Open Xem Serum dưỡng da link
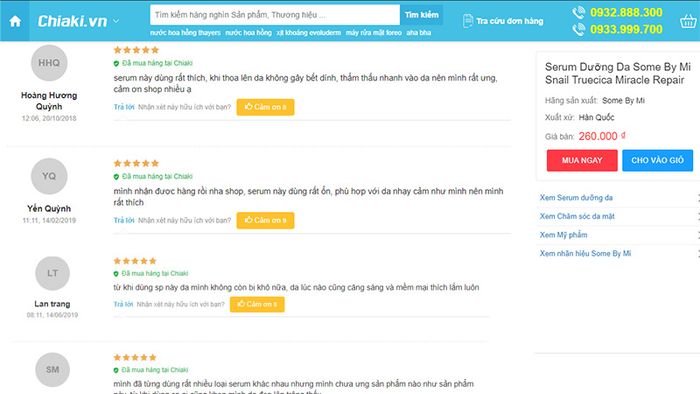The image size is (700, 394). pos(576,198)
